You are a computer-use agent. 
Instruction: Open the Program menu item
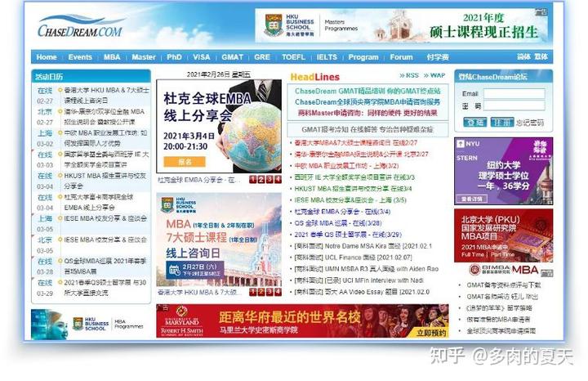(x=363, y=57)
